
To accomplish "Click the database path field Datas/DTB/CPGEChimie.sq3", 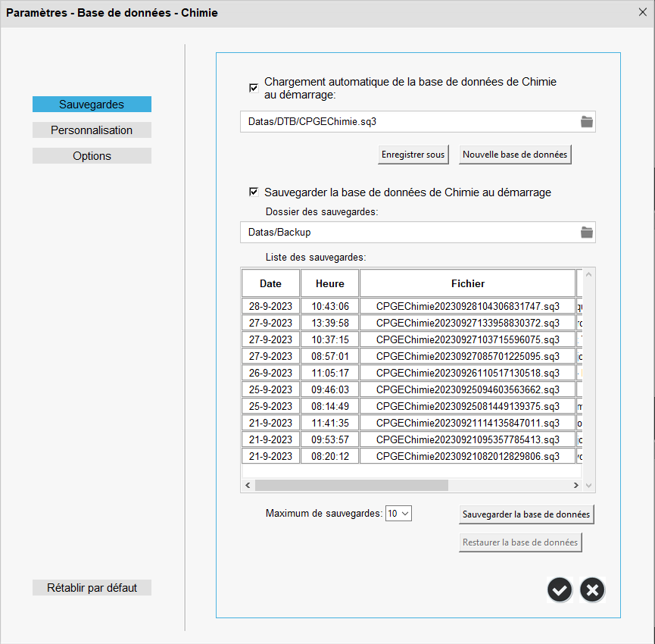I will click(x=409, y=121).
